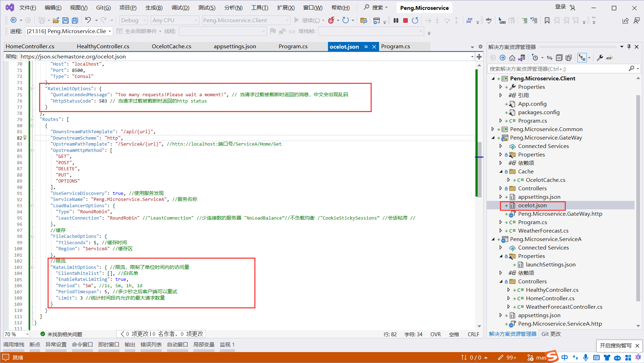Open the Debug configuration dropdown
Screen dimensions: 644x363
point(134,20)
